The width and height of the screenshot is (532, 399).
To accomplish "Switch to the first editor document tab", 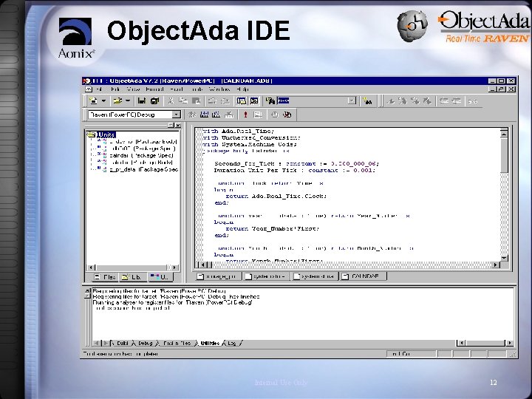I will (x=219, y=276).
